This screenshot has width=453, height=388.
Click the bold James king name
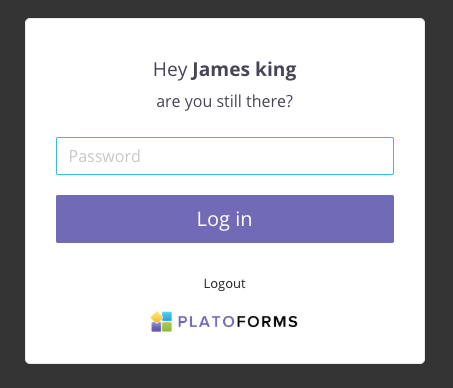coord(244,70)
